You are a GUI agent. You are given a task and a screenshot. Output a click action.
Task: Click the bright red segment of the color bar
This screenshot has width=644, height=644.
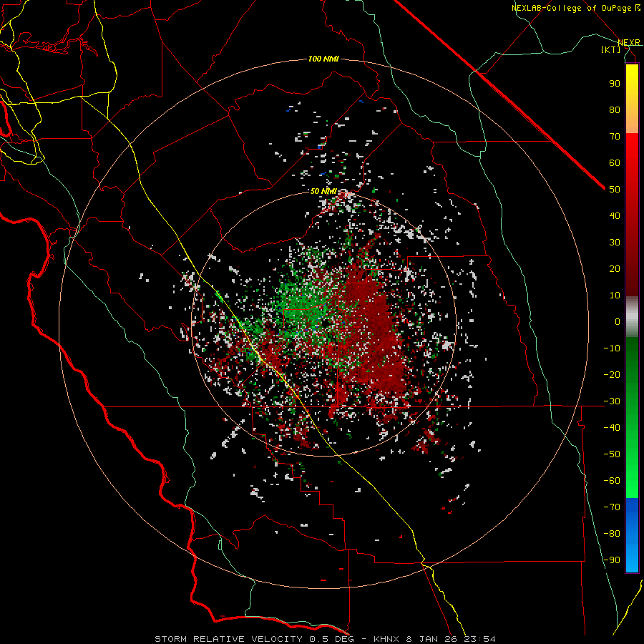[x=632, y=146]
